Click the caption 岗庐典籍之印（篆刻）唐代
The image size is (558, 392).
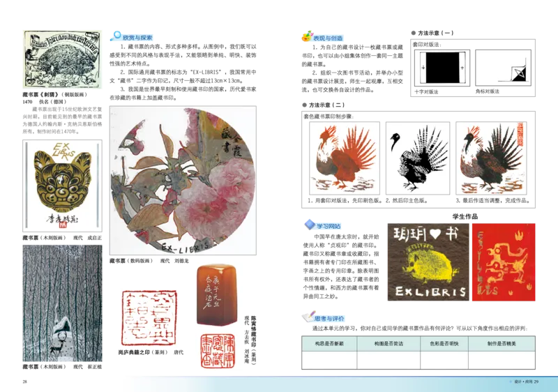[x=151, y=352]
